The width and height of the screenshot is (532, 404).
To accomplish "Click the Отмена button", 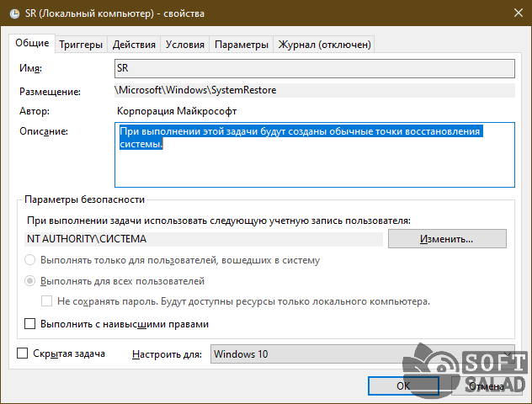I will (x=486, y=386).
